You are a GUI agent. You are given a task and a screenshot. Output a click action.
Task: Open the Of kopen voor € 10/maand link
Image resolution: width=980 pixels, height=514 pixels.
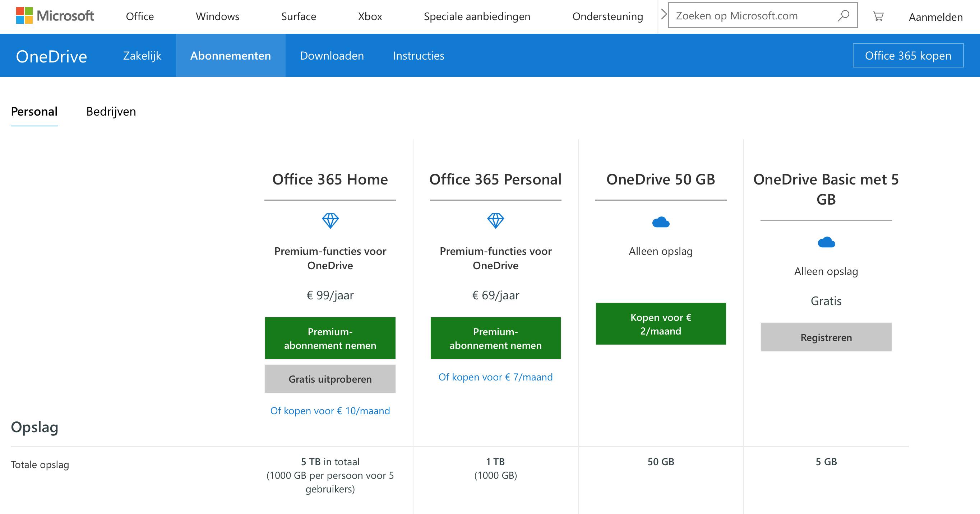pyautogui.click(x=330, y=411)
